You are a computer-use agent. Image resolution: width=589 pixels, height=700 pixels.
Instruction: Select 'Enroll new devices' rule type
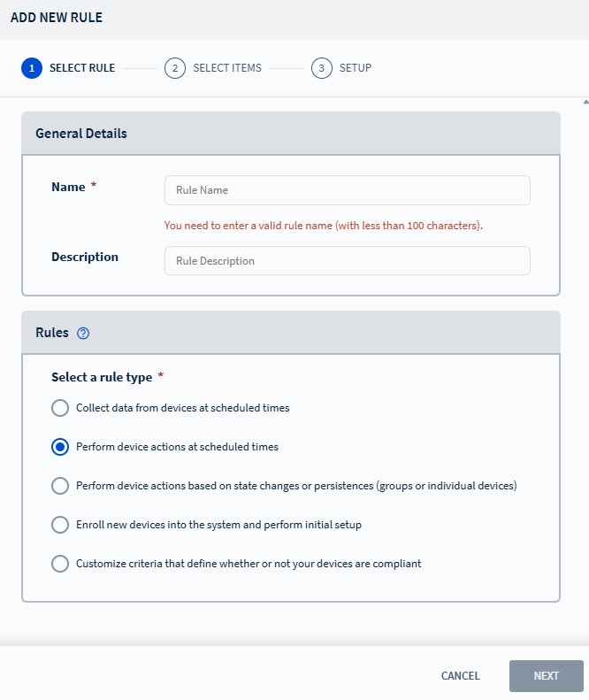click(x=60, y=525)
